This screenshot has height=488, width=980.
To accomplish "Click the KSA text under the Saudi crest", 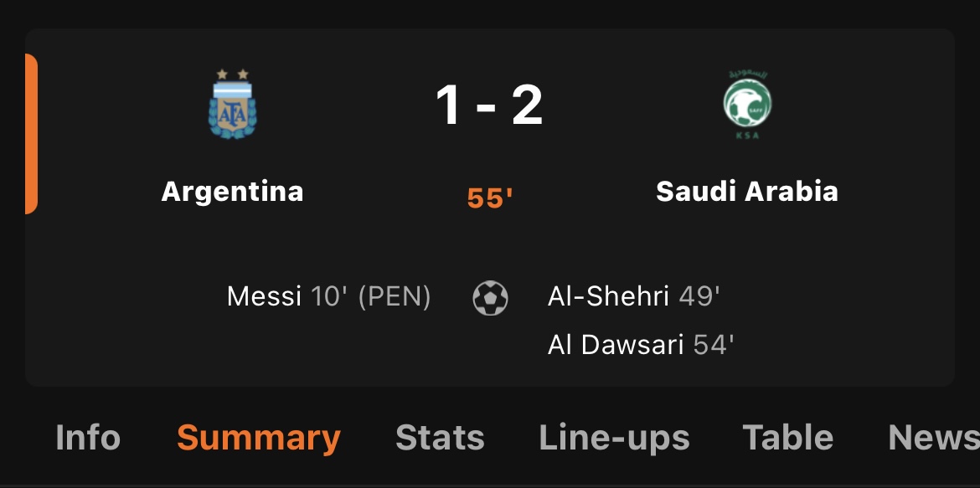I will (x=747, y=135).
